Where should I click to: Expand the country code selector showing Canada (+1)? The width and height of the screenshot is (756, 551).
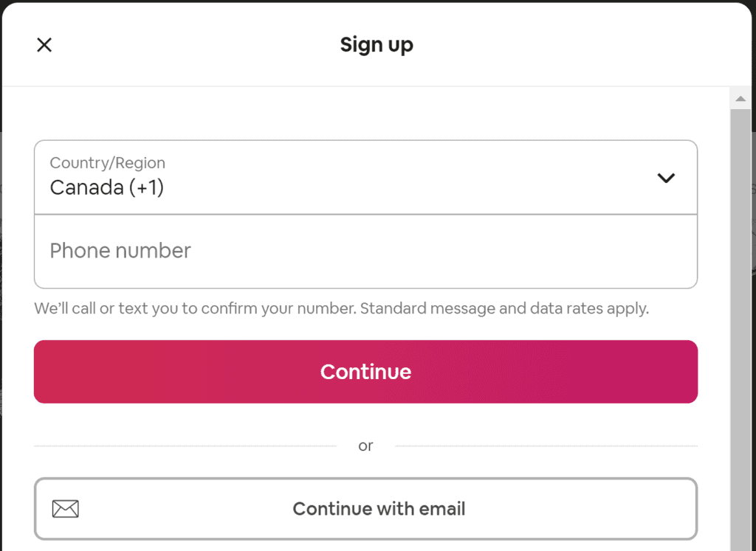point(365,178)
